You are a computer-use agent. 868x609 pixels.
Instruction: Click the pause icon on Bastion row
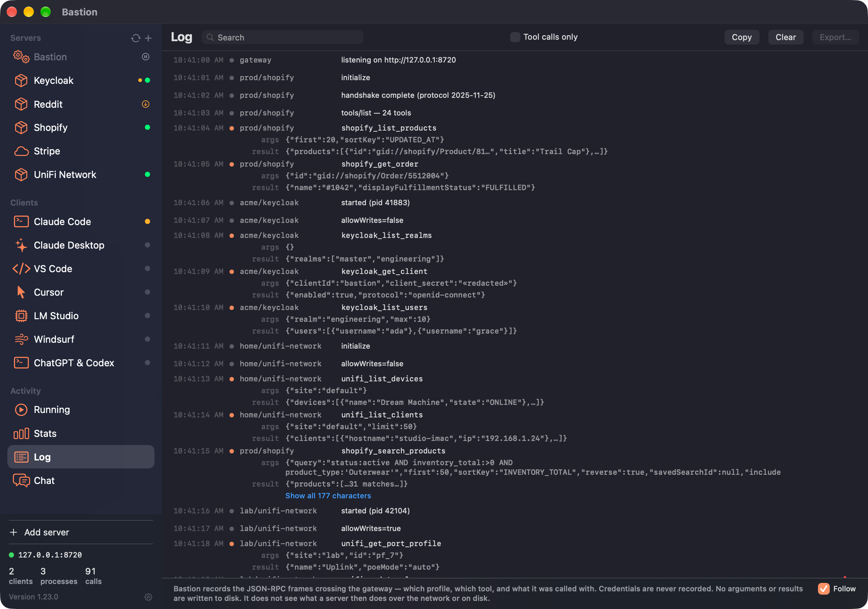(146, 57)
